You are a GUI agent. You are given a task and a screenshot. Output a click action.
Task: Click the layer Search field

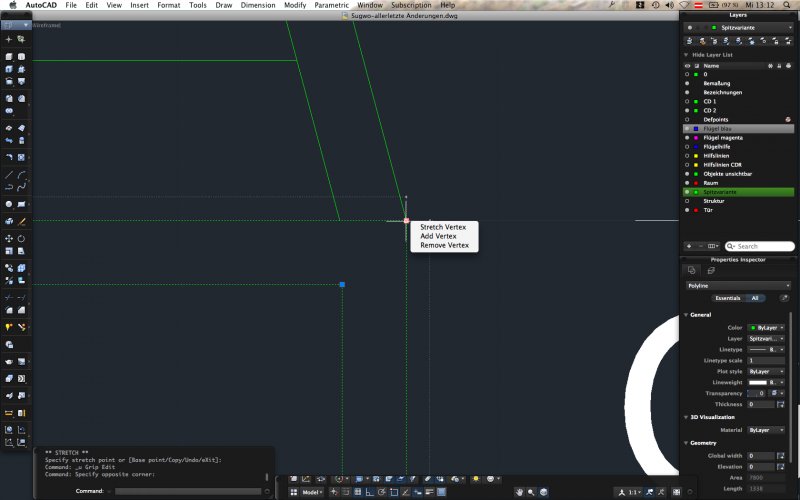[x=760, y=246]
